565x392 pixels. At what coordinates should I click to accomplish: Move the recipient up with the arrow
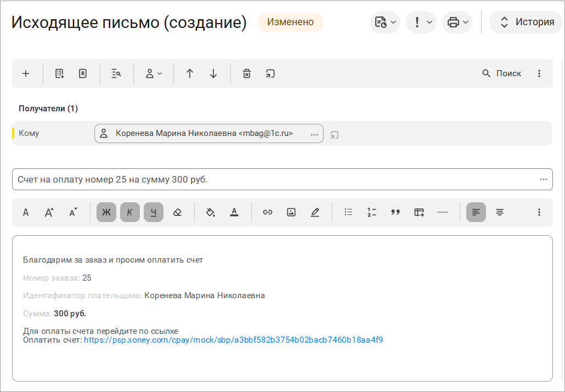(x=190, y=73)
